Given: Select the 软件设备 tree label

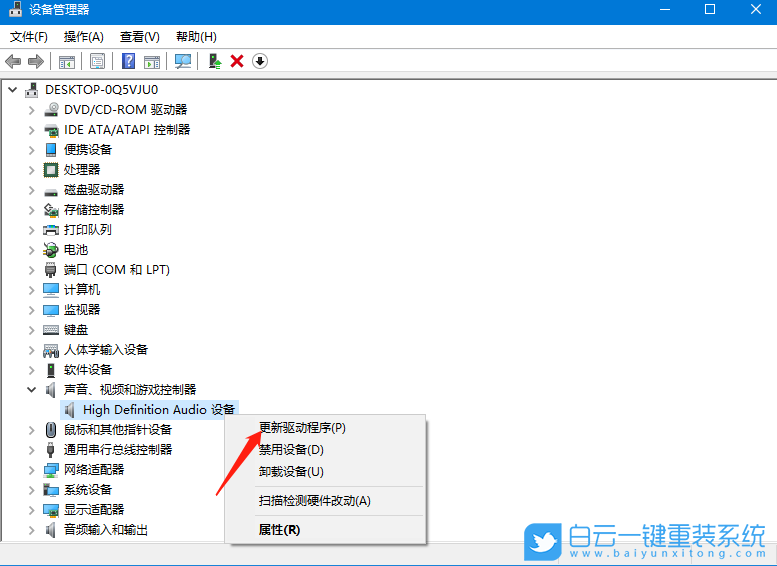Looking at the screenshot, I should [88, 370].
